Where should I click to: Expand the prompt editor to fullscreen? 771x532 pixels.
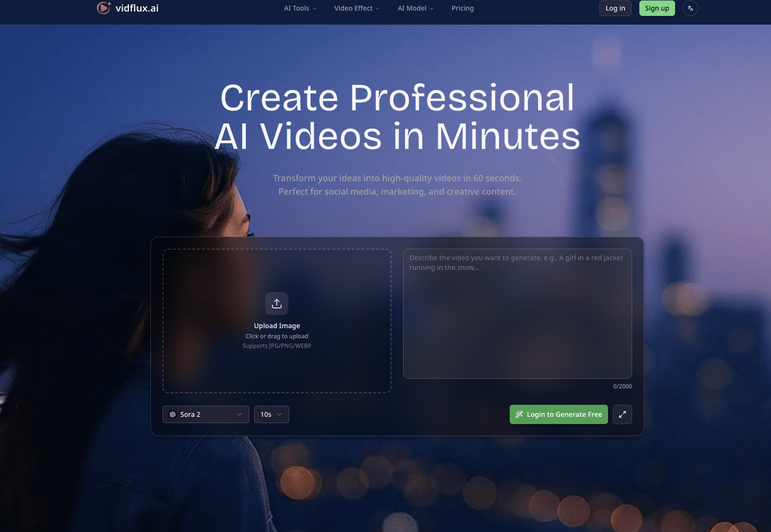pos(622,414)
